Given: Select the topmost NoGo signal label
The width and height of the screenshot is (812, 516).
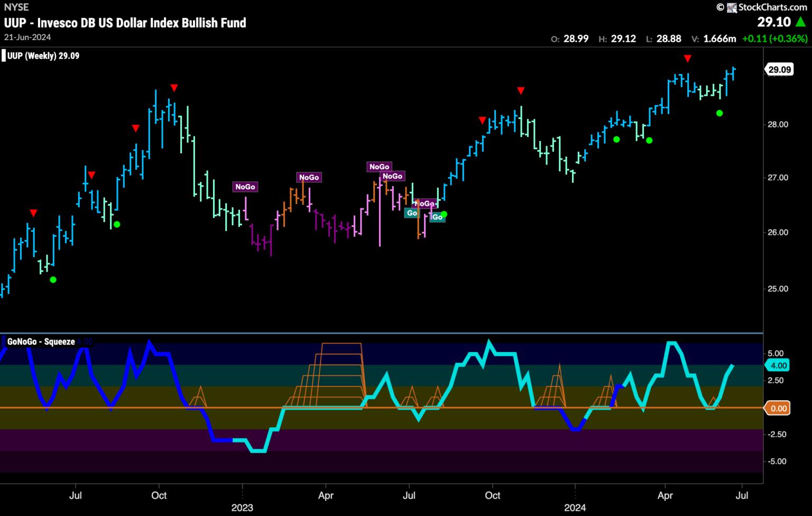Looking at the screenshot, I should tap(379, 167).
